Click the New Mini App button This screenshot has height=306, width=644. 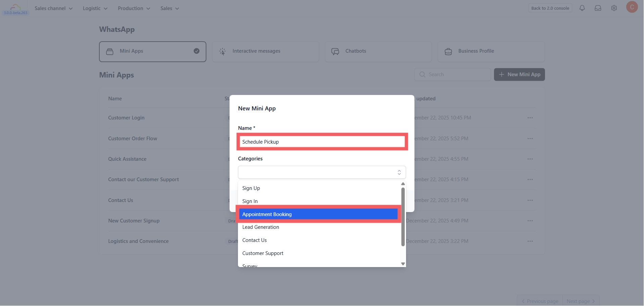(x=519, y=74)
